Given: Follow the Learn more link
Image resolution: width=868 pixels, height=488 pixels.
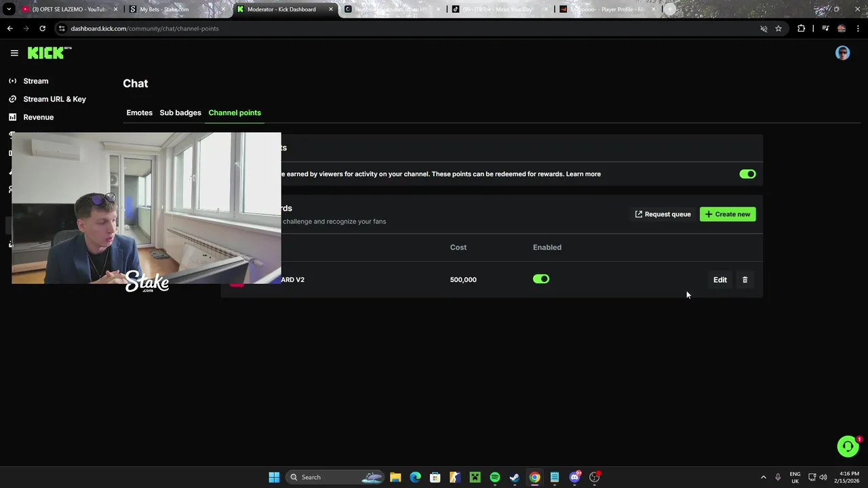Looking at the screenshot, I should coord(583,174).
